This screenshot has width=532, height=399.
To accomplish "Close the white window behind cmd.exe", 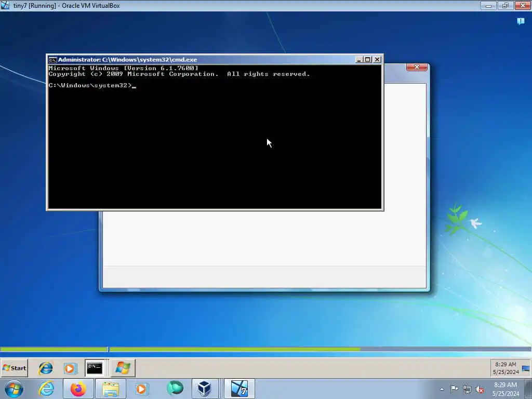I will click(417, 67).
